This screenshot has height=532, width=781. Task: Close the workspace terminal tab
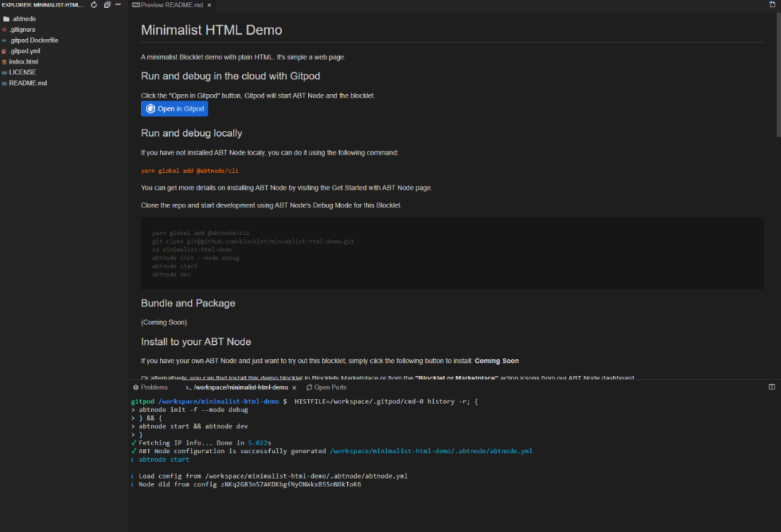click(x=294, y=387)
